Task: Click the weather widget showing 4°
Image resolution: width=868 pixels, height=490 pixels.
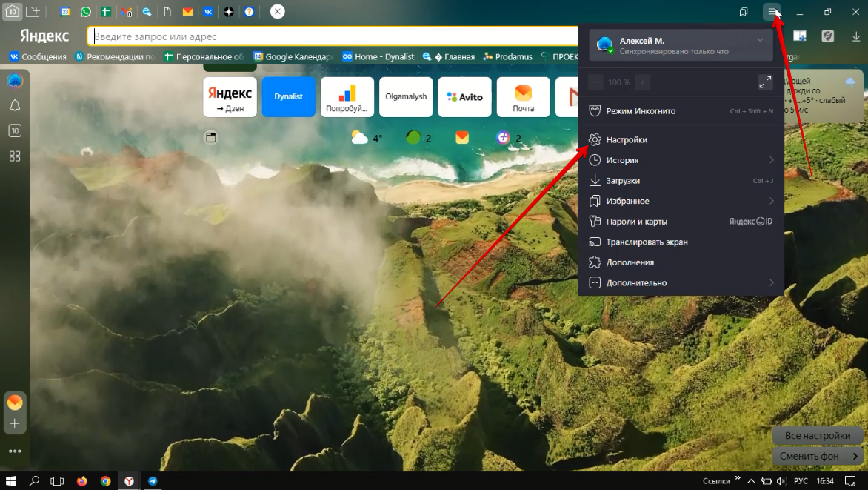Action: [367, 137]
